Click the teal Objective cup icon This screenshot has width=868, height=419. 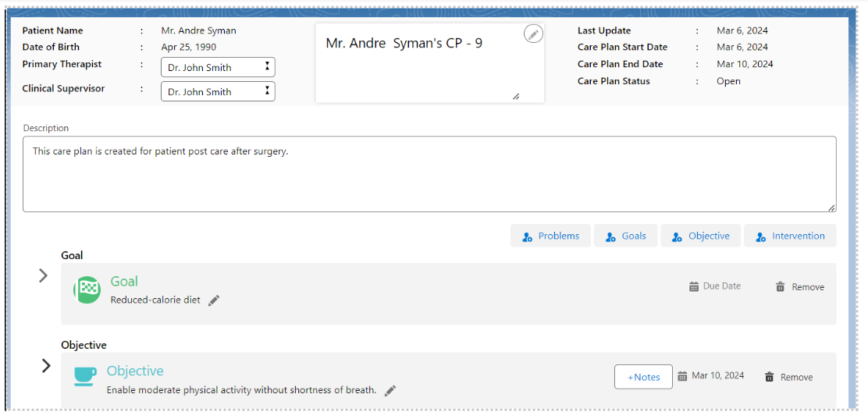(x=85, y=376)
